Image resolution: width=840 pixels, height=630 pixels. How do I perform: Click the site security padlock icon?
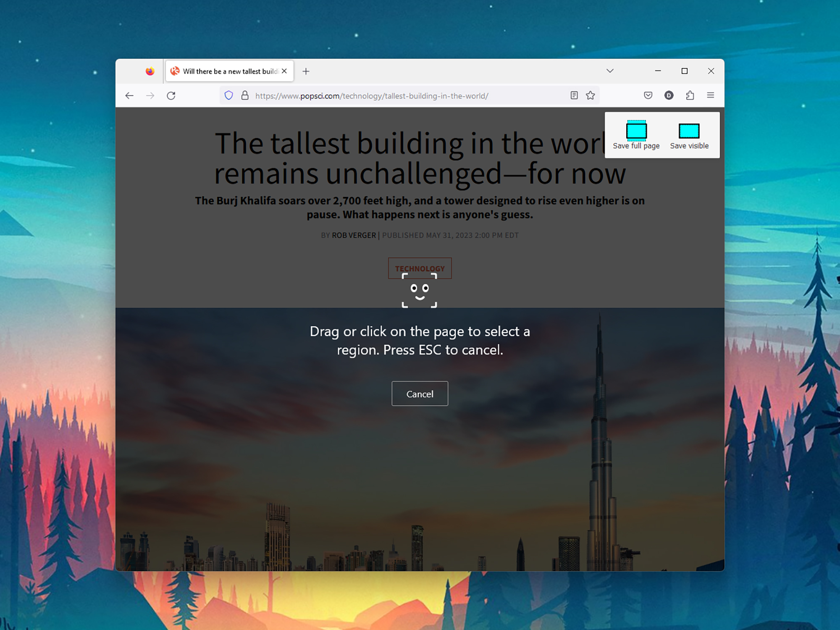coord(245,95)
